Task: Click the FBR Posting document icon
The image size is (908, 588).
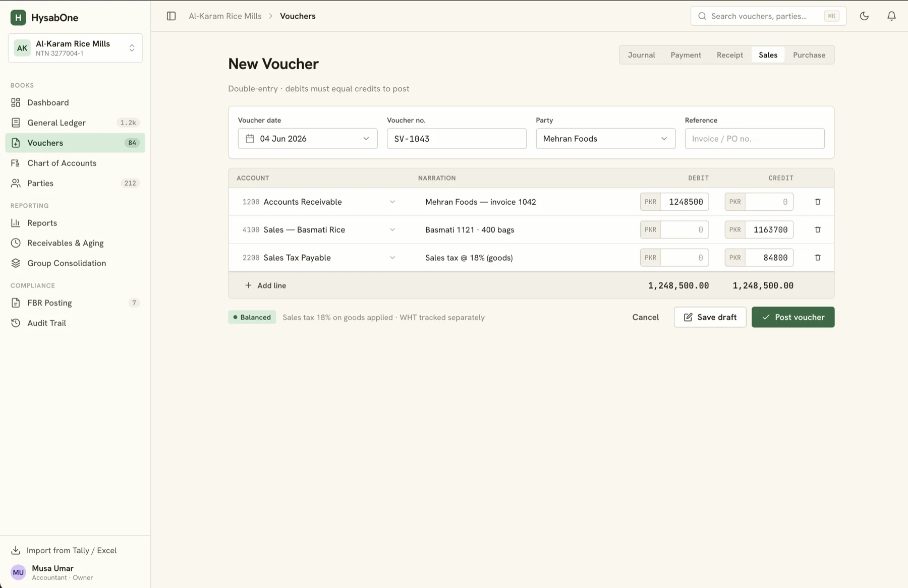Action: (x=16, y=303)
